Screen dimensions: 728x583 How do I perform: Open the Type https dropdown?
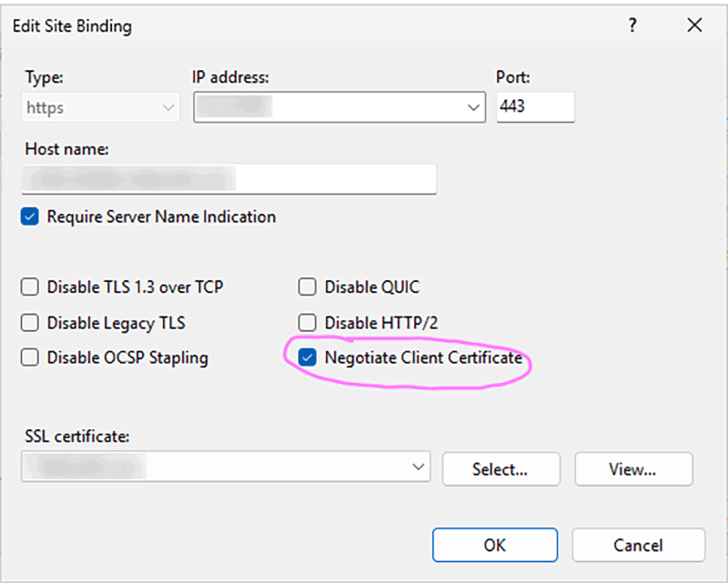[x=100, y=107]
